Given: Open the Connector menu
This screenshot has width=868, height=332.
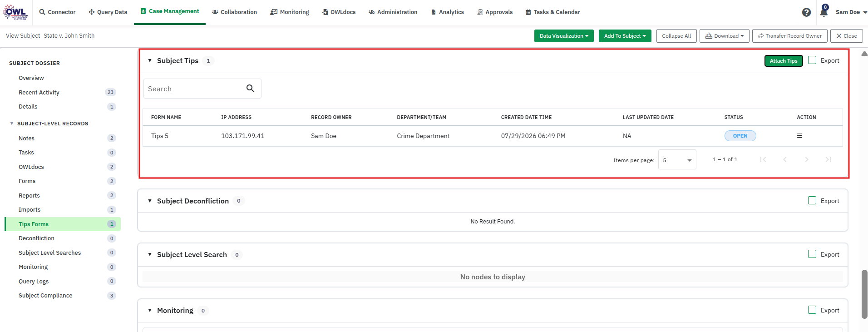Looking at the screenshot, I should pyautogui.click(x=57, y=12).
